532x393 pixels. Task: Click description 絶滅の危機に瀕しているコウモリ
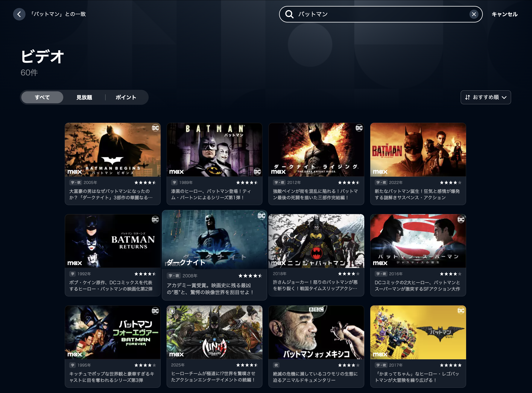315,377
